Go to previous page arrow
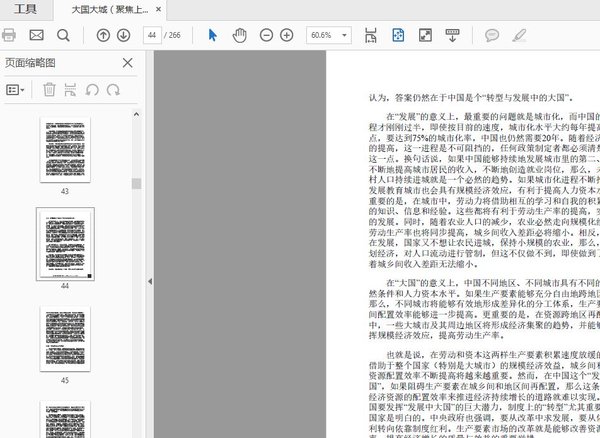Viewport: 600px width, 438px height. tap(103, 35)
